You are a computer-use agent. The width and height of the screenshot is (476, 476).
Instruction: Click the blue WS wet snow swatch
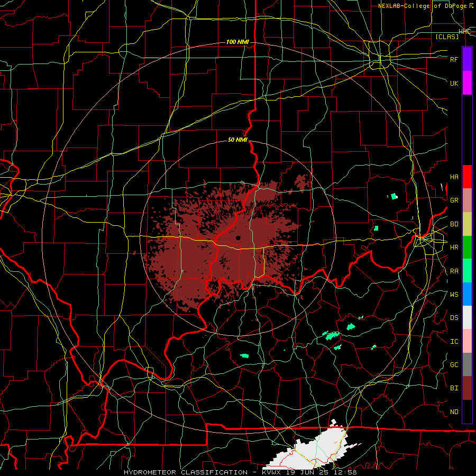pos(467,294)
